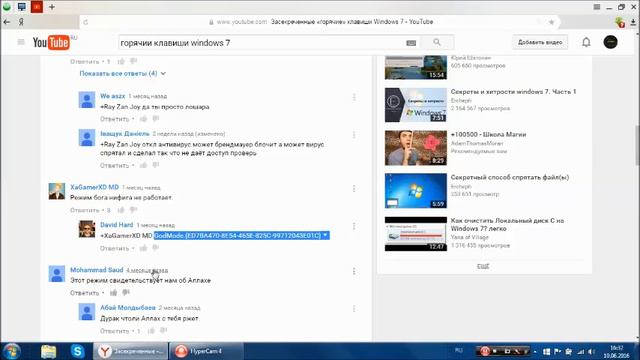
Task: Open Mohammad Saud channel name
Action: click(96, 270)
